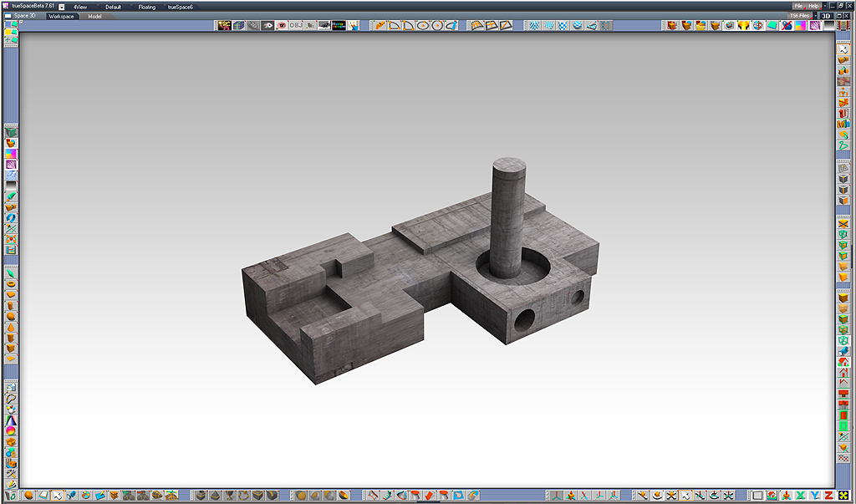This screenshot has width=856, height=504.
Task: Click the OBJ import icon in top toolbar
Action: tap(296, 25)
